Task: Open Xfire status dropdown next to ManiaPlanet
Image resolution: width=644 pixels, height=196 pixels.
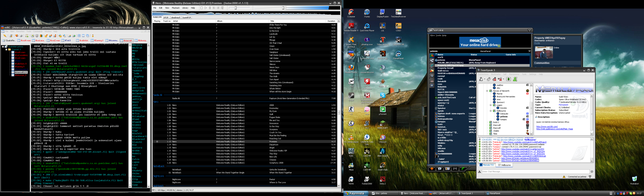Action: pyautogui.click(x=529, y=51)
